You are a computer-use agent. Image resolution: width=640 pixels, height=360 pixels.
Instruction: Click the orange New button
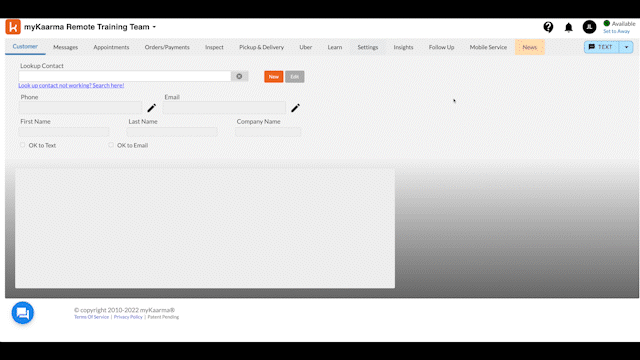coord(273,77)
